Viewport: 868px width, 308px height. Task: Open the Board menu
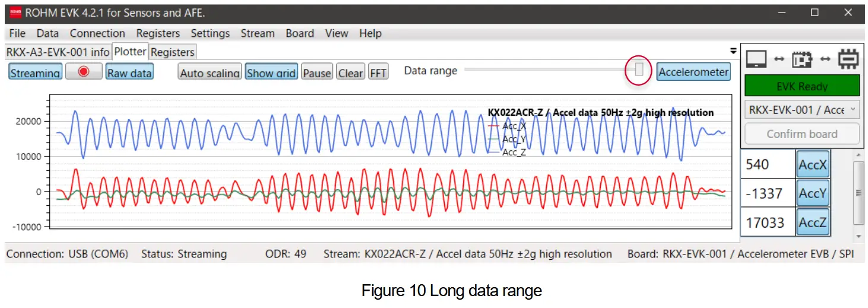point(300,33)
